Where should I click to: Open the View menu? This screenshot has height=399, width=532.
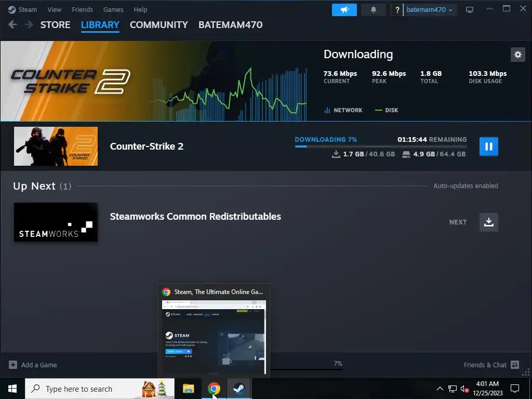[x=54, y=9]
